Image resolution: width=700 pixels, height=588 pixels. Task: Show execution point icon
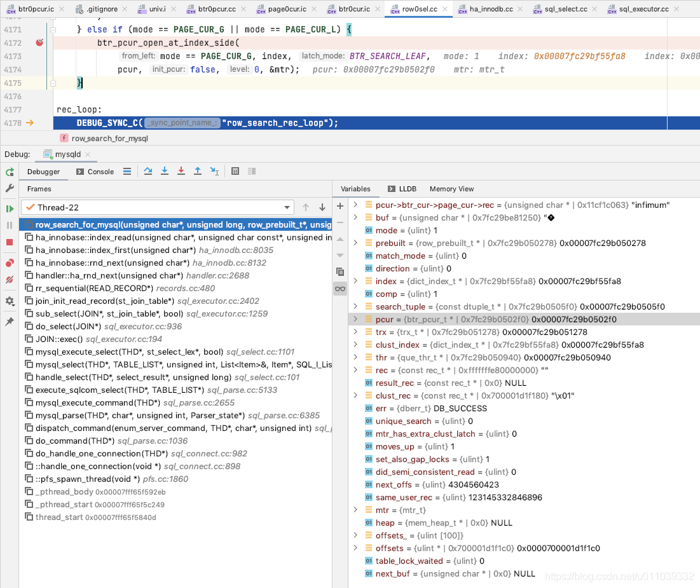127,172
